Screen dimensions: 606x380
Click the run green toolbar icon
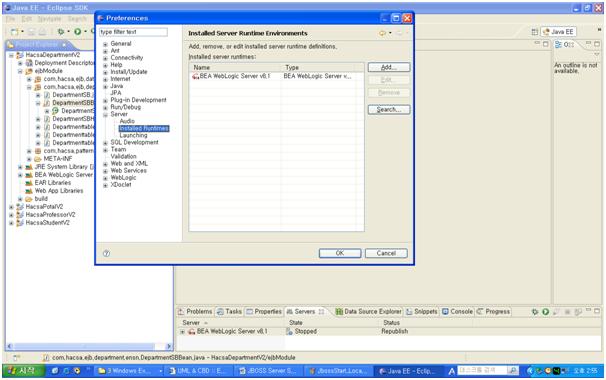[78, 32]
